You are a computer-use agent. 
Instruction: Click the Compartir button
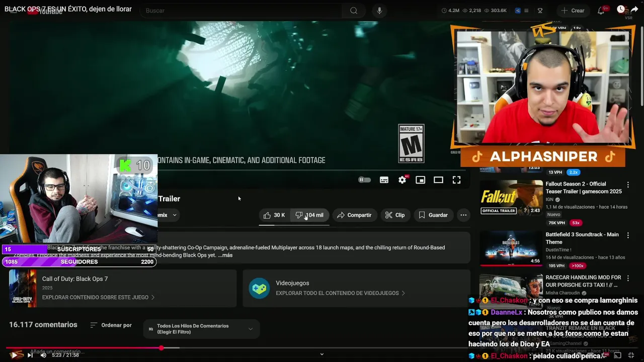pos(354,215)
